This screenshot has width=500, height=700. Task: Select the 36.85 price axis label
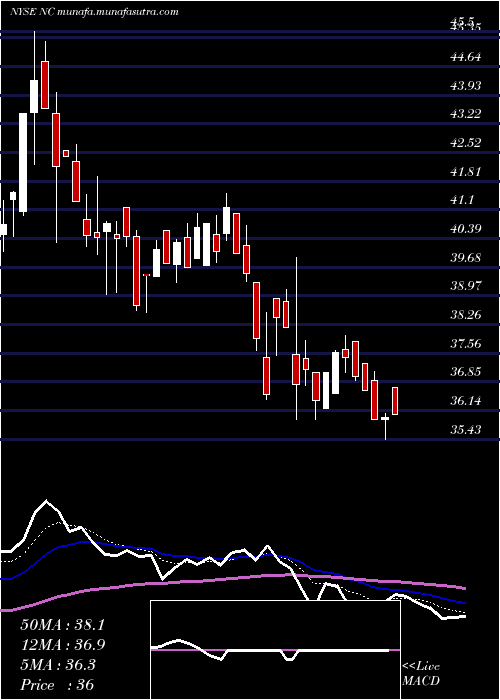point(466,372)
